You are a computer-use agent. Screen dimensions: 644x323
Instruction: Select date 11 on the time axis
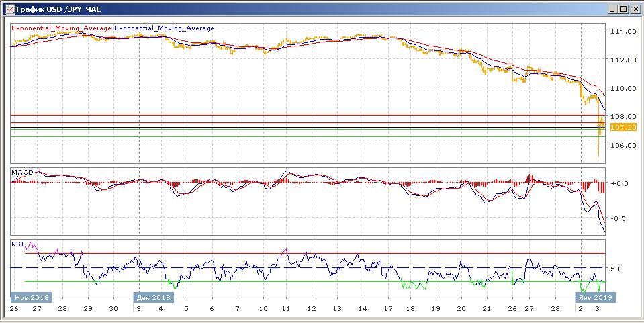point(285,308)
